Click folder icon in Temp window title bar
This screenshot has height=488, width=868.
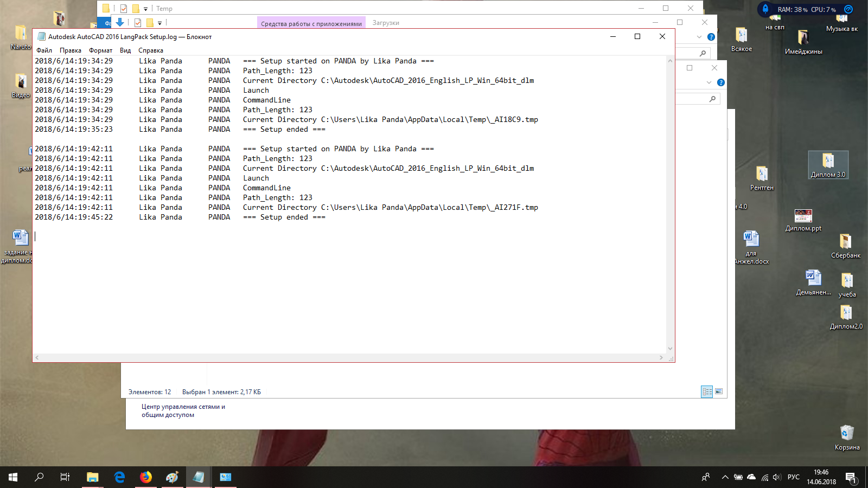(x=106, y=8)
